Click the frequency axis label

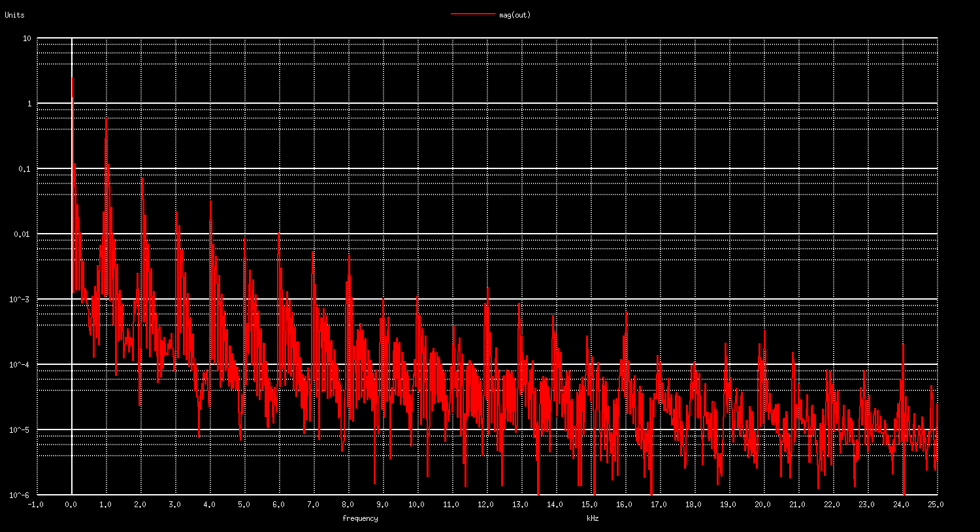360,518
